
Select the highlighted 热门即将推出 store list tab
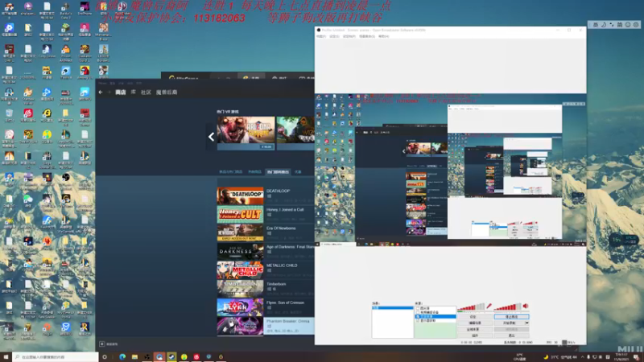click(278, 172)
